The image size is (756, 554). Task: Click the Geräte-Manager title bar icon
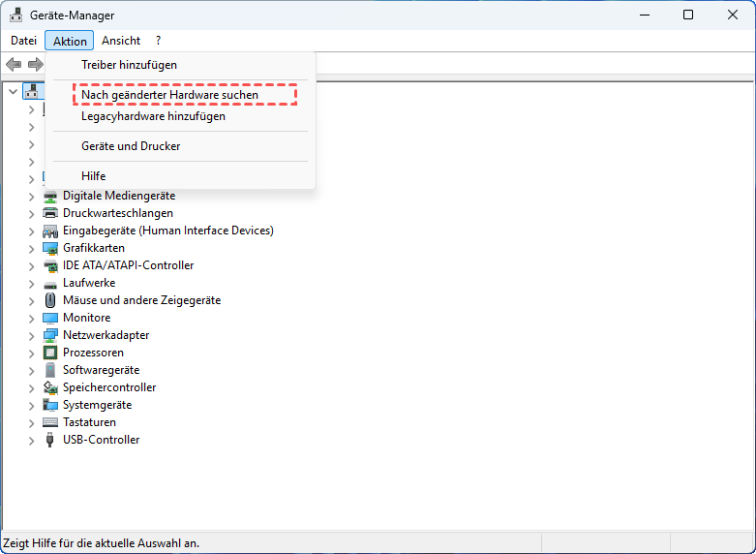(15, 15)
